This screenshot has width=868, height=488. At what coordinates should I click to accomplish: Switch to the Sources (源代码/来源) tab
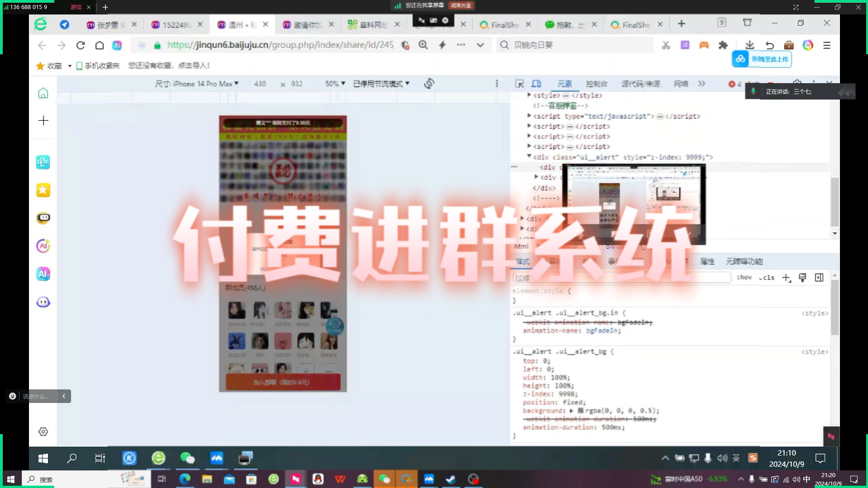click(640, 84)
